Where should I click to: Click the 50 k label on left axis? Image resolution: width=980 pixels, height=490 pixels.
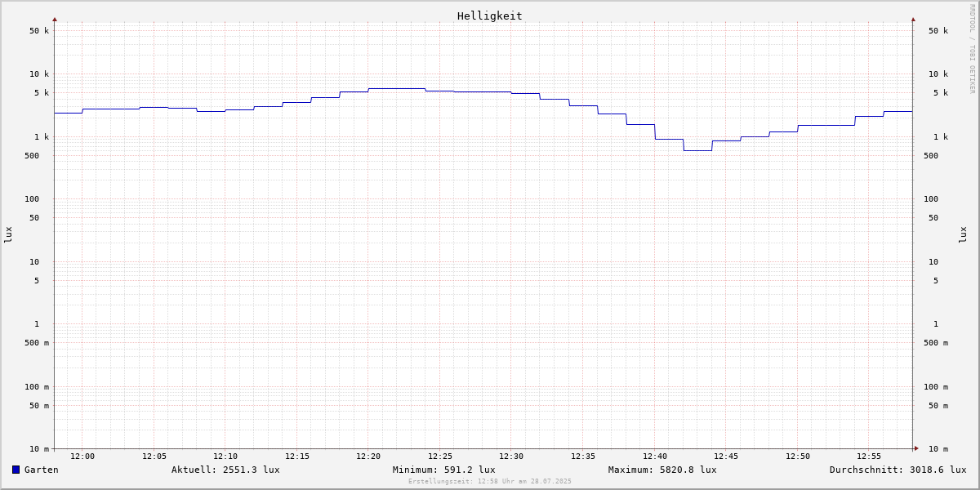tap(39, 31)
